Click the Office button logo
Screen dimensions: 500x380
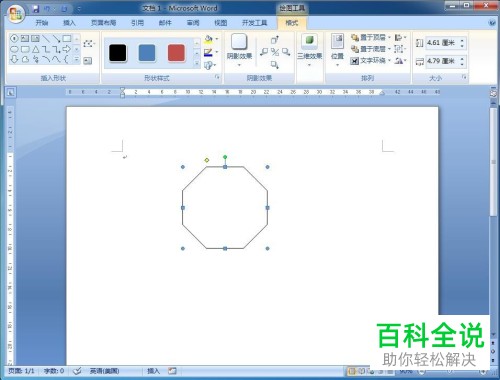pos(16,14)
